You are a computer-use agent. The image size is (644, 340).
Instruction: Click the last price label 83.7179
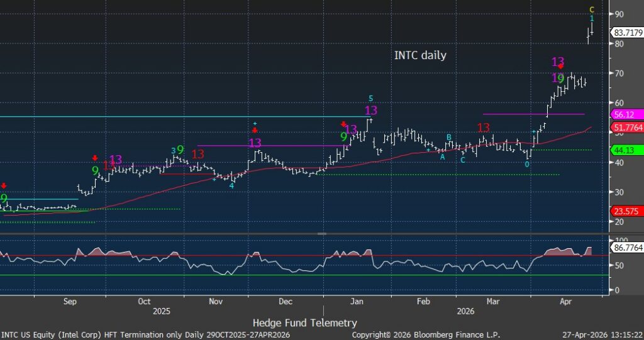pos(626,32)
